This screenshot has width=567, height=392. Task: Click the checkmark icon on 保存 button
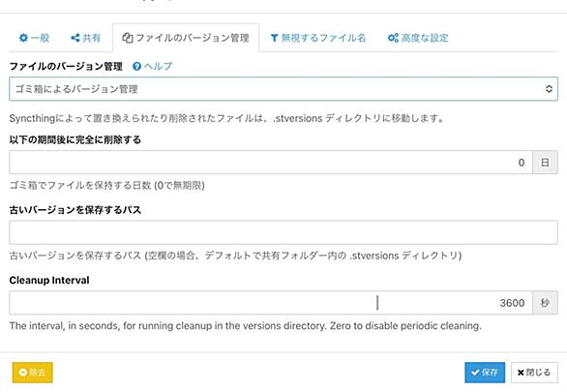pyautogui.click(x=475, y=372)
